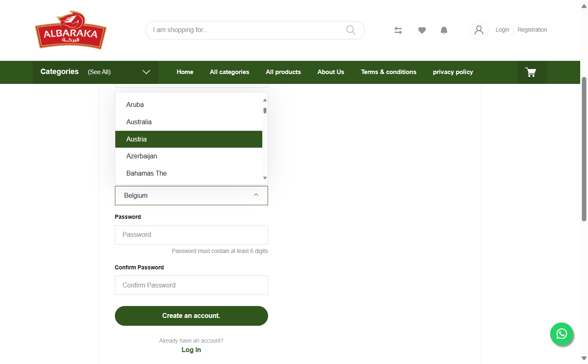
Task: Open the shopping cart icon
Action: (x=531, y=72)
